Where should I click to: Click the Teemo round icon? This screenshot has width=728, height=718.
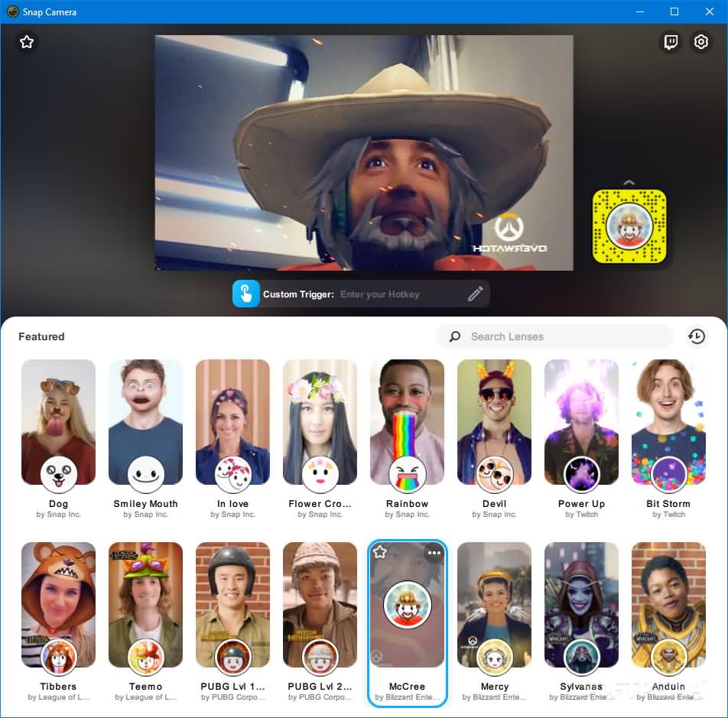click(146, 657)
